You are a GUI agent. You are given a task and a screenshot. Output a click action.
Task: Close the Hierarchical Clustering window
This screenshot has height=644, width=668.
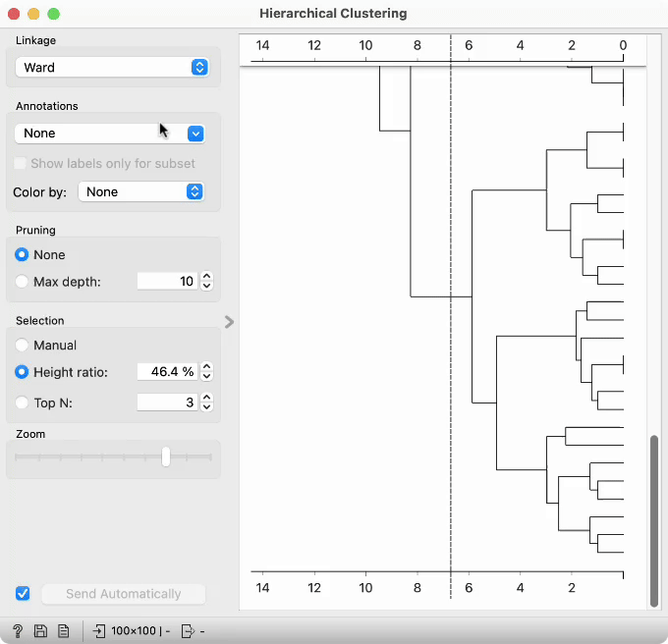pyautogui.click(x=14, y=14)
